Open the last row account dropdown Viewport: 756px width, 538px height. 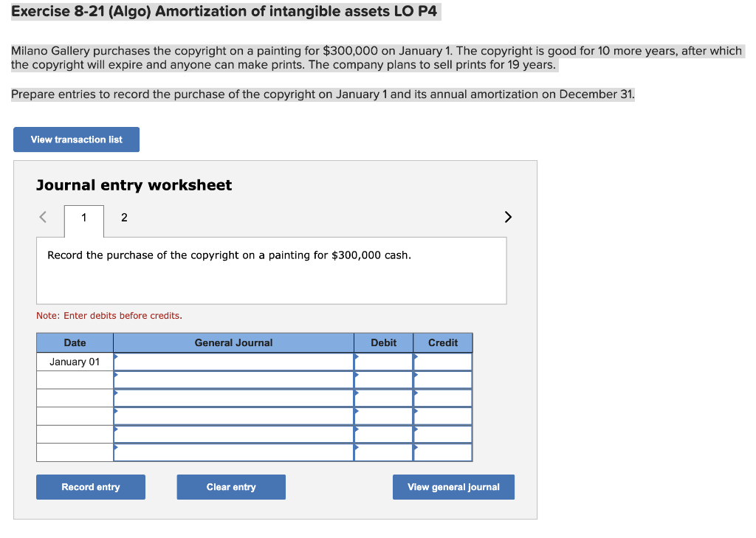click(117, 451)
